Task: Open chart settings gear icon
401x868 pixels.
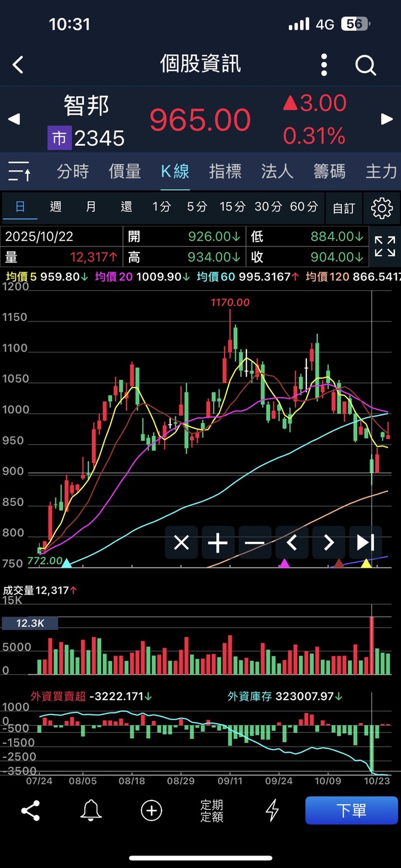Action: (x=381, y=208)
